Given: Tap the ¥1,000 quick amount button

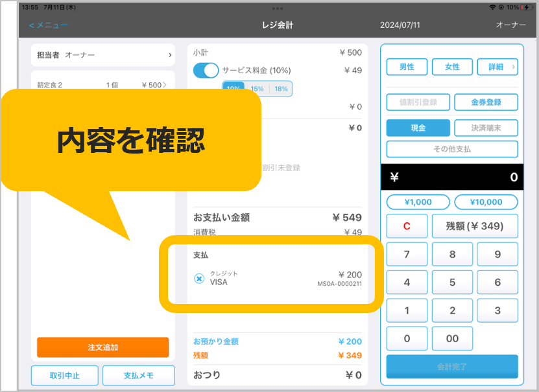Looking at the screenshot, I should click(x=418, y=202).
